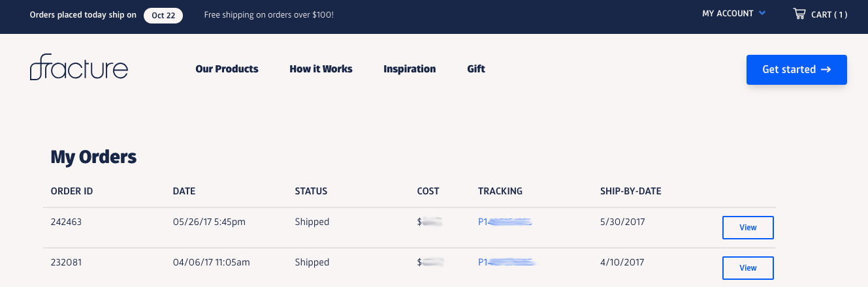Screen dimensions: 868x287
Task: Click the Get started button
Action: point(797,70)
